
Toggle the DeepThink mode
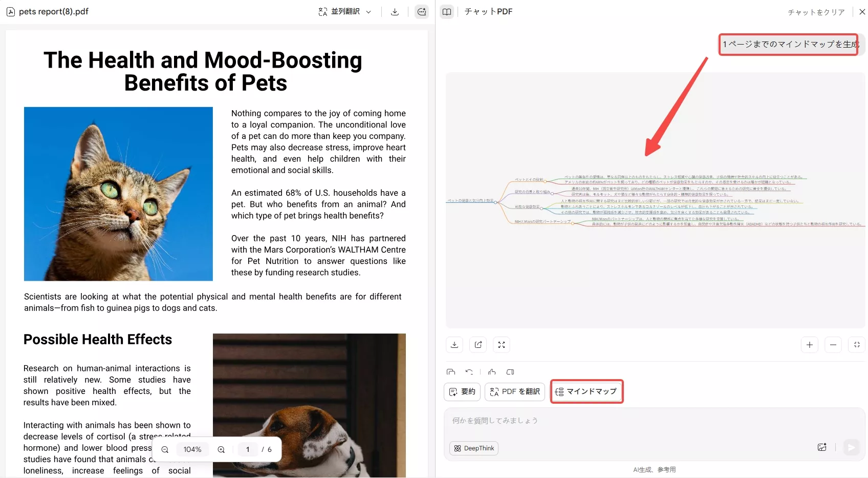[x=474, y=448]
